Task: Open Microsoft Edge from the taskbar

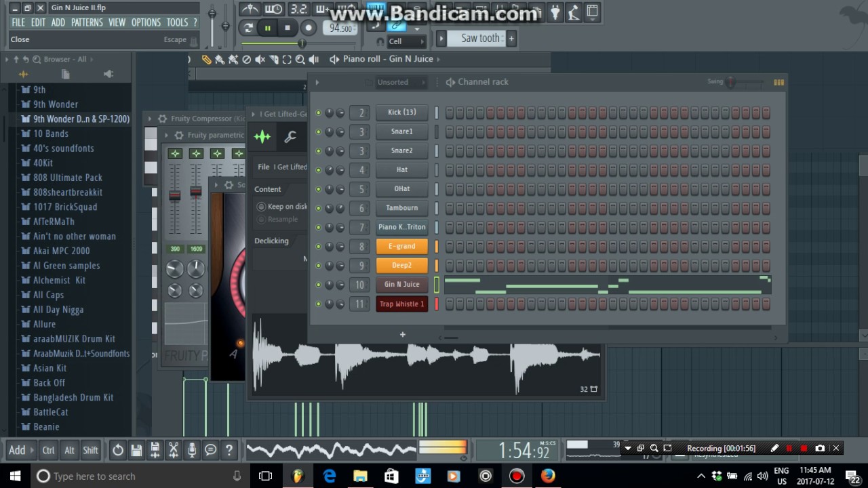Action: [x=330, y=476]
